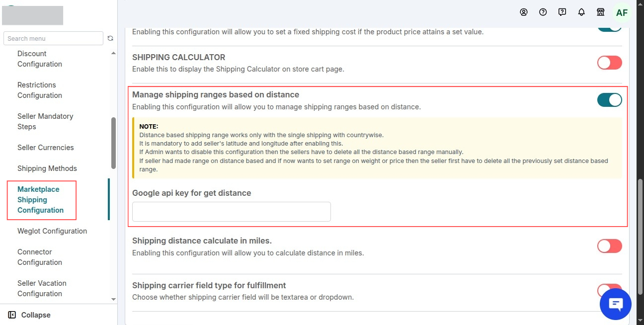Click the Google api key input field

pos(232,212)
